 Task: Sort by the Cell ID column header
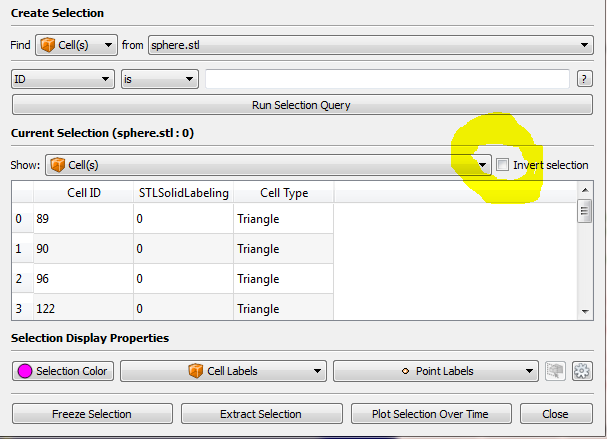click(x=84, y=192)
